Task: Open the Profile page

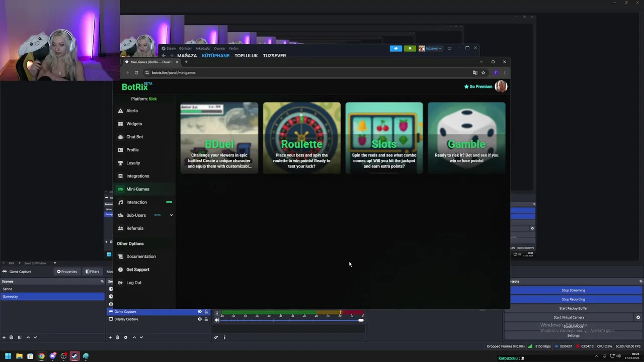Action: 132,150
